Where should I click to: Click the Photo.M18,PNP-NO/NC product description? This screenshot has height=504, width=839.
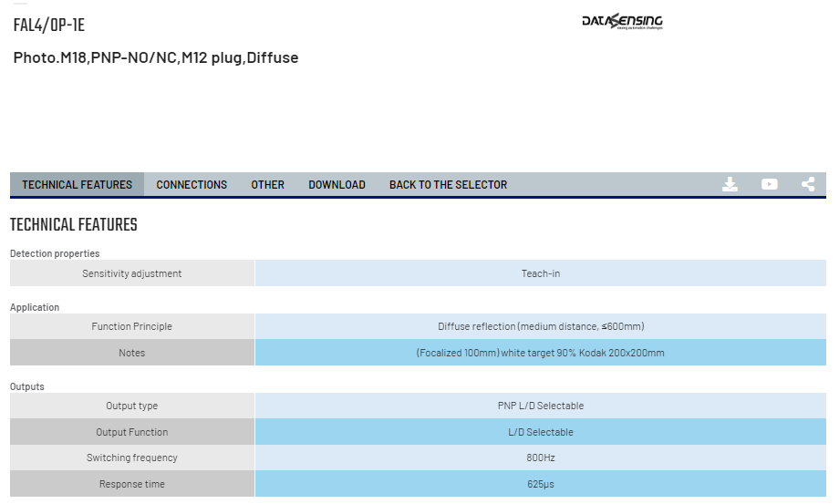pos(156,57)
